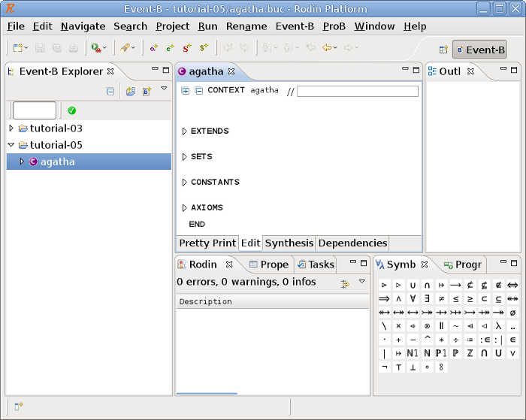Viewport: 526px width, 420px height.
Task: Open the Event-B Explorer view menu triangle
Action: click(164, 88)
